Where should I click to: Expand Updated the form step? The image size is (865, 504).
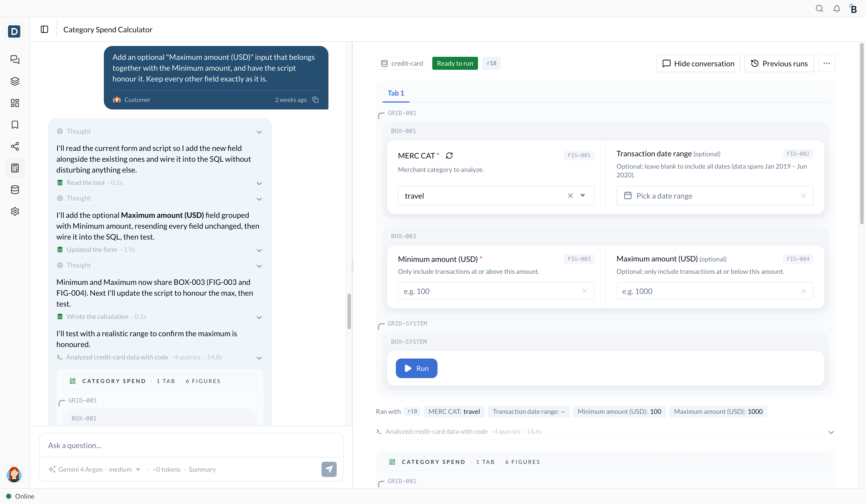160,250
